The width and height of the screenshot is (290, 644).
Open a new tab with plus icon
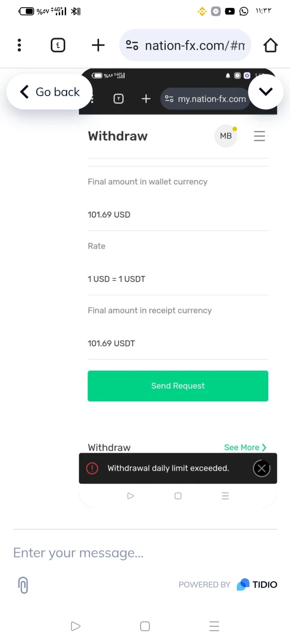98,45
